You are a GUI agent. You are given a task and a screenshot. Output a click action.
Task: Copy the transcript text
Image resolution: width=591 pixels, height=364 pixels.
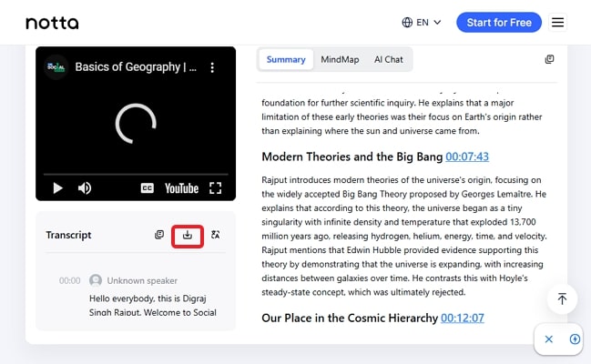pos(159,235)
